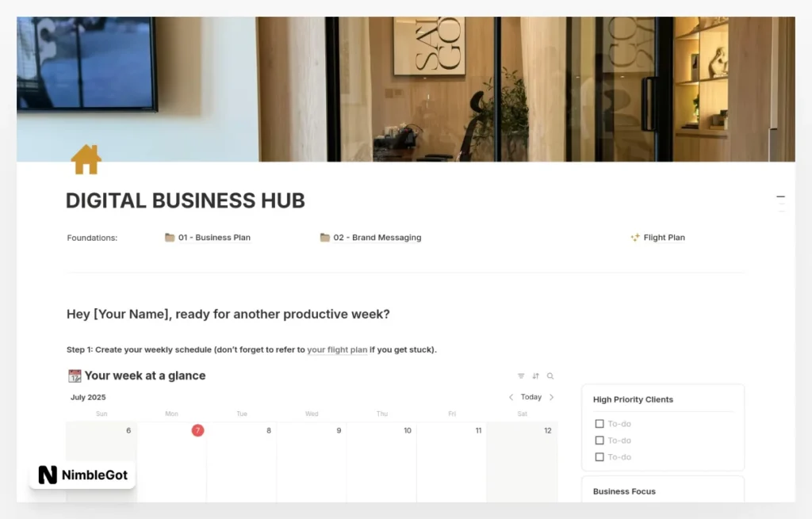Select the High Priority Clients card title
The image size is (812, 519).
pyautogui.click(x=634, y=399)
